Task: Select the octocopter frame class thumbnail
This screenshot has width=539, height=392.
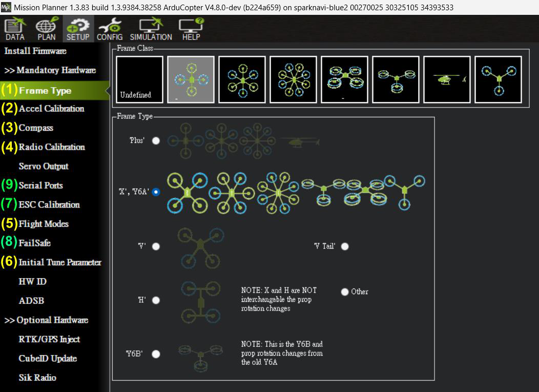Action: (293, 79)
